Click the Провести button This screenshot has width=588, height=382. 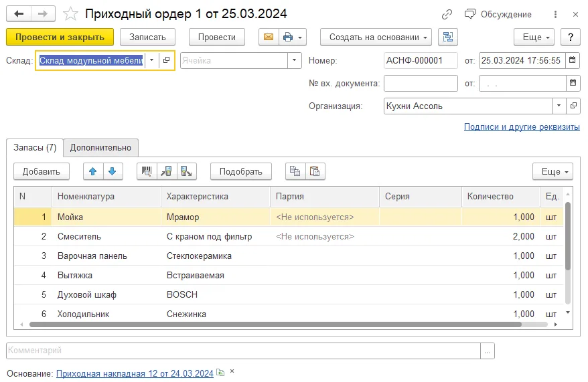coord(217,37)
